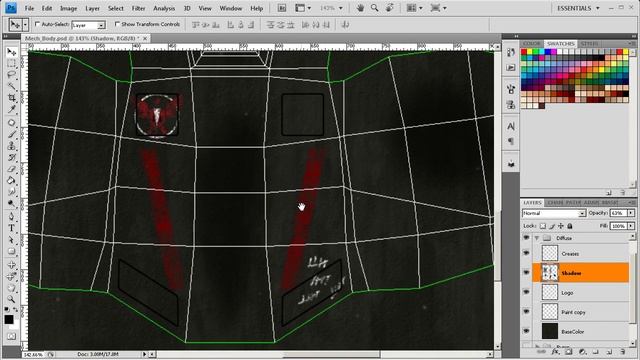Image resolution: width=640 pixels, height=360 pixels.
Task: Select the Eyedropper tool
Action: click(x=11, y=109)
